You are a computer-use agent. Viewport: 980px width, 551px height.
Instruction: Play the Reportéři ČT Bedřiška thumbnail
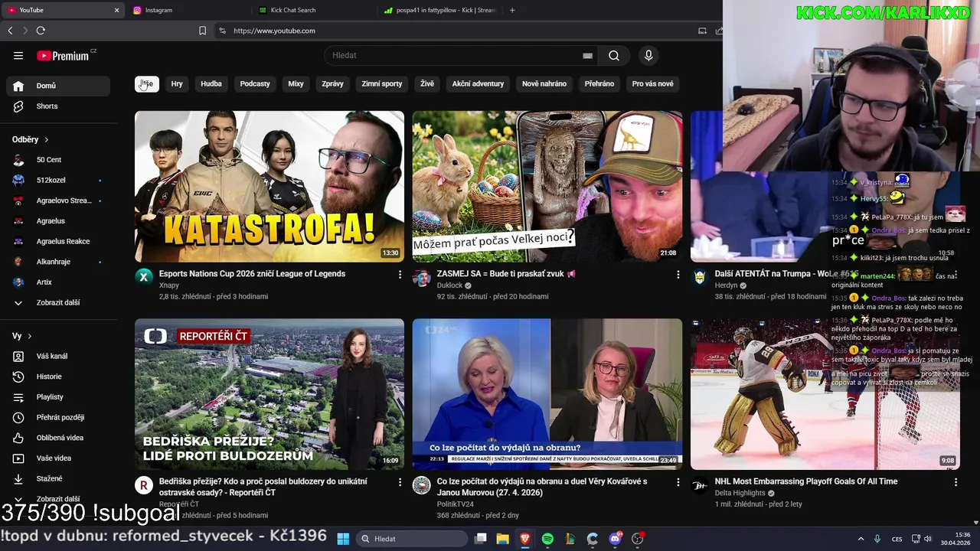coord(269,394)
